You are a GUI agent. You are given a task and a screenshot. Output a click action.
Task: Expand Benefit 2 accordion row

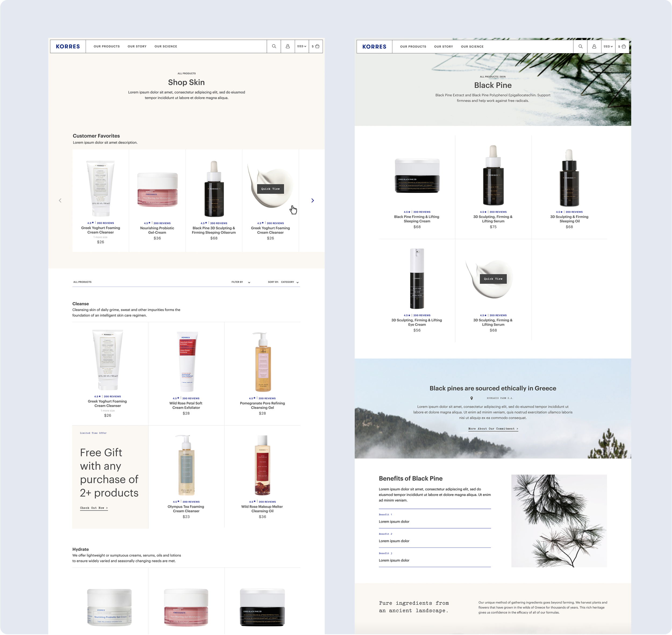pyautogui.click(x=435, y=538)
